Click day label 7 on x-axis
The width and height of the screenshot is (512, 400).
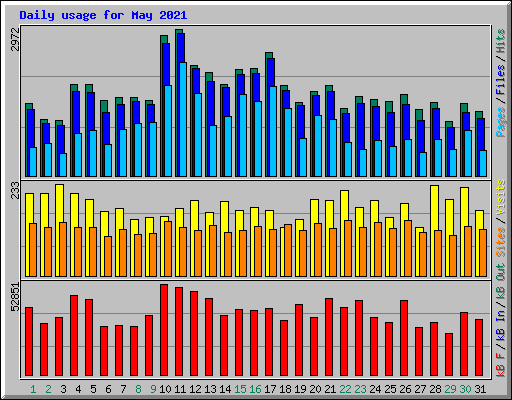point(123,389)
